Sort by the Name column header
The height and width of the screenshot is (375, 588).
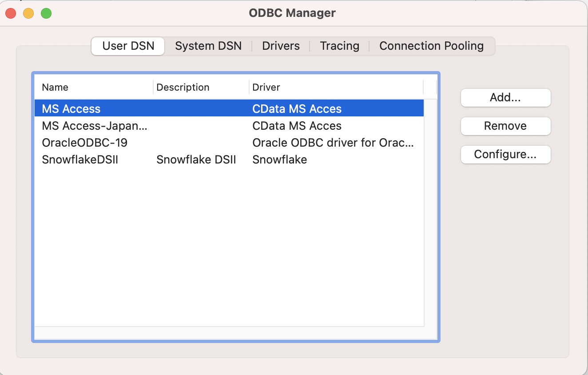tap(94, 87)
